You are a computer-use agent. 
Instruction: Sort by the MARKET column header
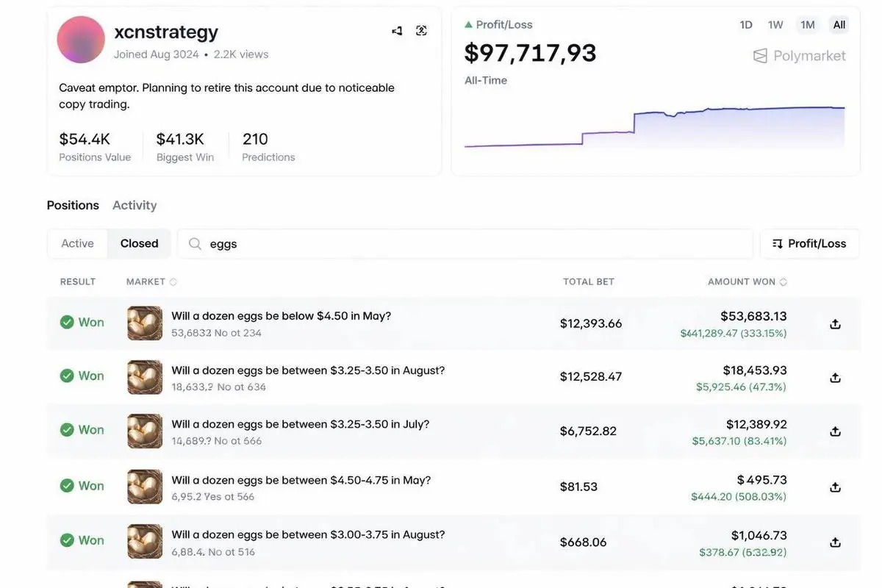151,282
